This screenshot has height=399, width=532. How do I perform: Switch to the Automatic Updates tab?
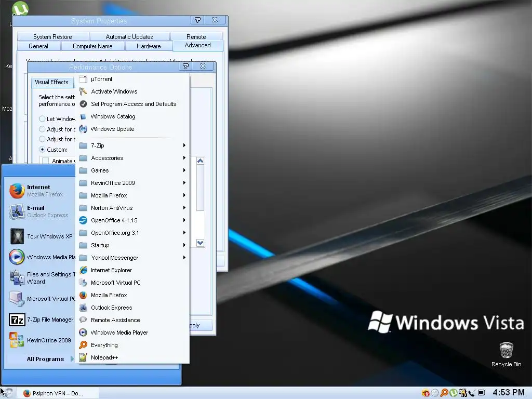point(129,37)
